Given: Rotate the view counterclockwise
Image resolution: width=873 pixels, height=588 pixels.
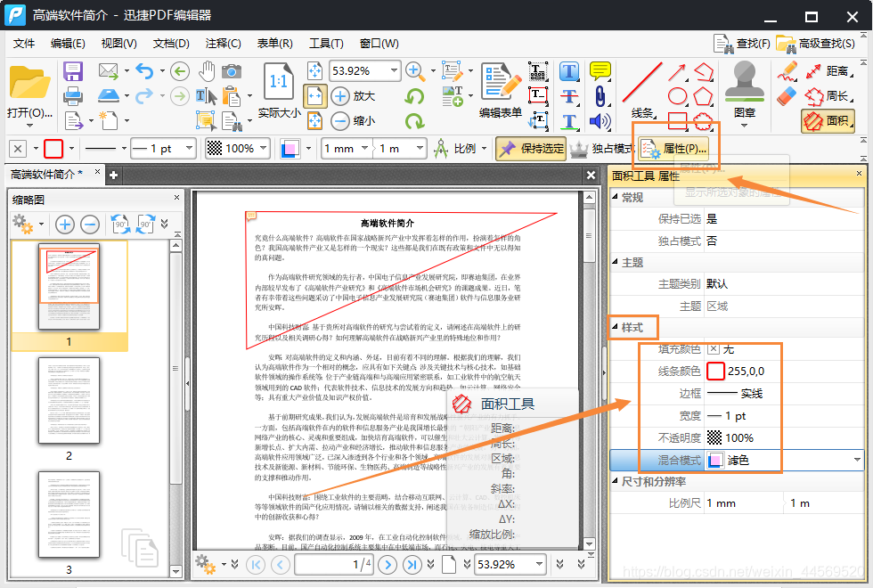Looking at the screenshot, I should pyautogui.click(x=414, y=96).
